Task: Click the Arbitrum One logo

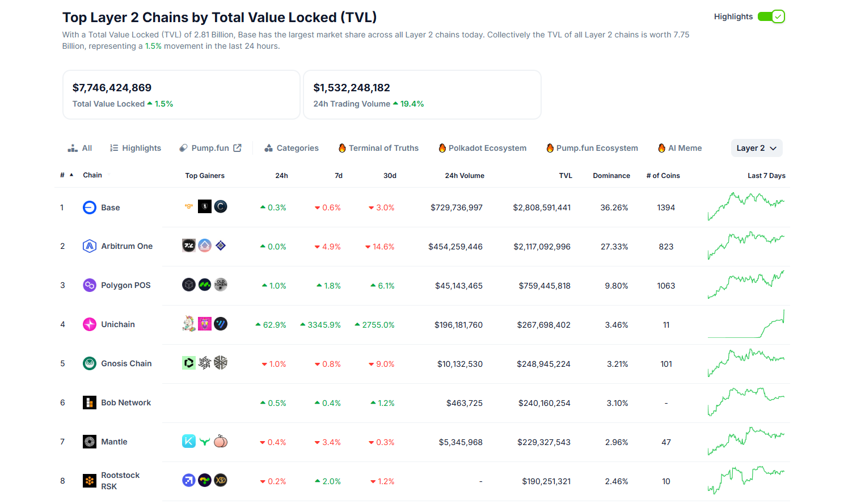Action: pyautogui.click(x=89, y=246)
